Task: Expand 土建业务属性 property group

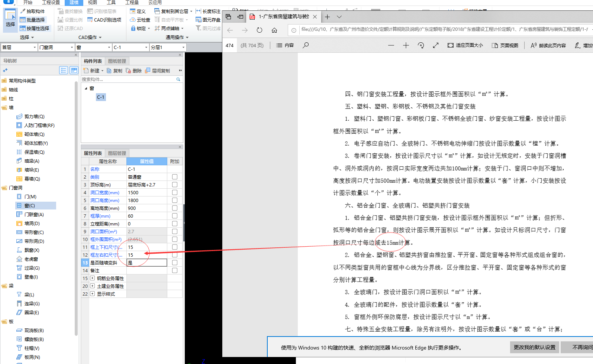Action: 93,286
